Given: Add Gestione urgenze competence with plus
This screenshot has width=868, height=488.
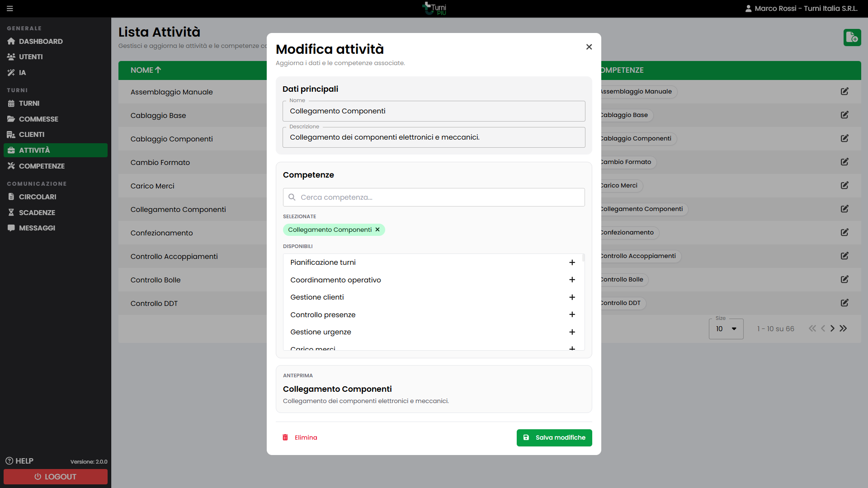Looking at the screenshot, I should (572, 332).
